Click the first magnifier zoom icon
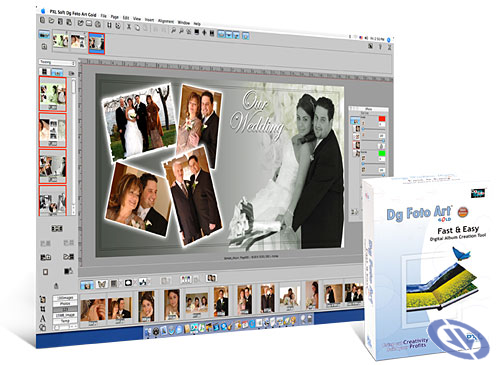The height and width of the screenshot is (365, 500). tap(173, 31)
